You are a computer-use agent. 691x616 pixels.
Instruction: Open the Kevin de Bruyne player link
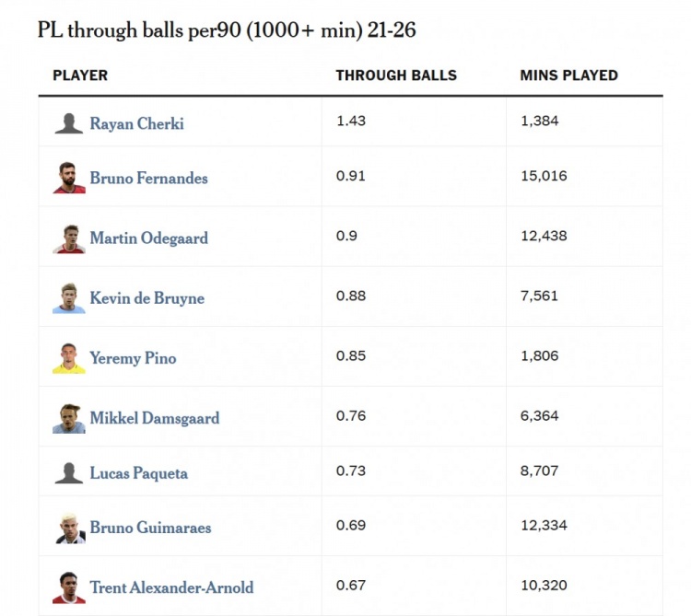pos(146,298)
